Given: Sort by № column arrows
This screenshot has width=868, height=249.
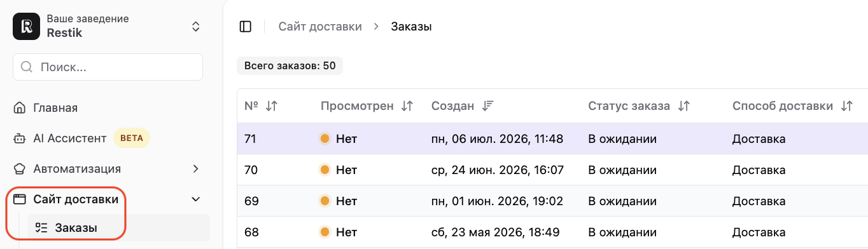Looking at the screenshot, I should (x=272, y=106).
